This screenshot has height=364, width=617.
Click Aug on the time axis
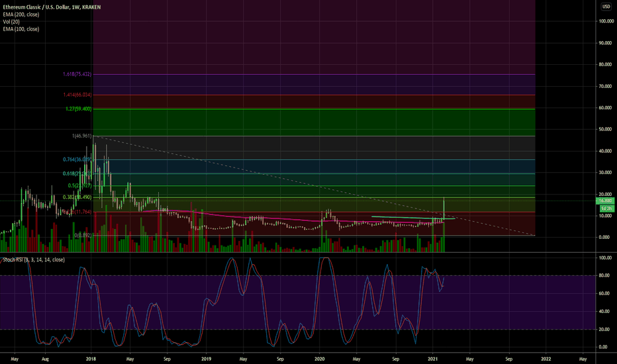point(45,359)
